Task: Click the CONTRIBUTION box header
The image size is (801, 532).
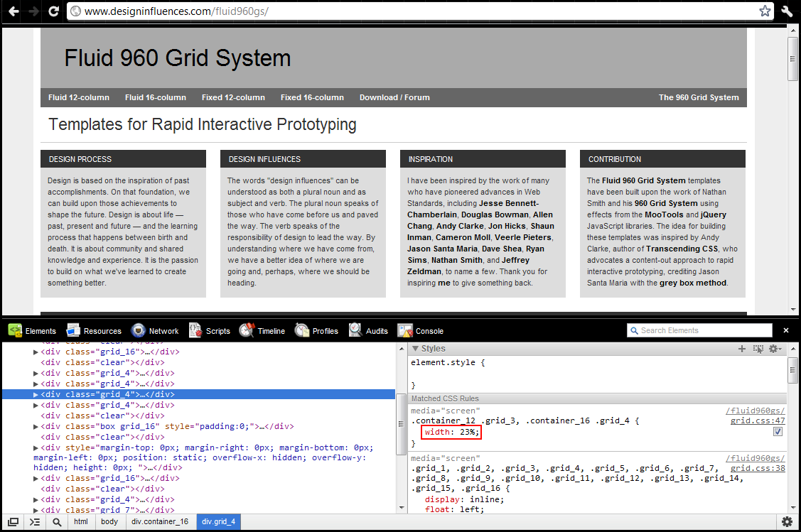Action: point(662,159)
